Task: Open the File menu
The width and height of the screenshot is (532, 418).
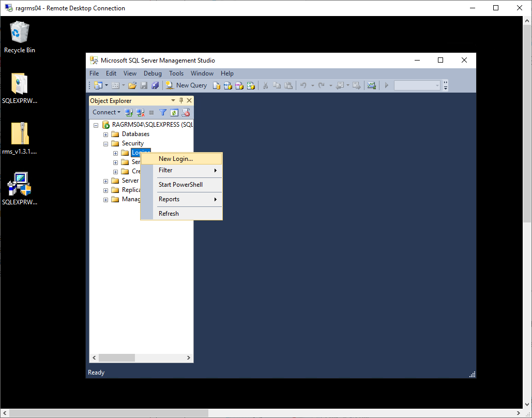Action: 94,73
